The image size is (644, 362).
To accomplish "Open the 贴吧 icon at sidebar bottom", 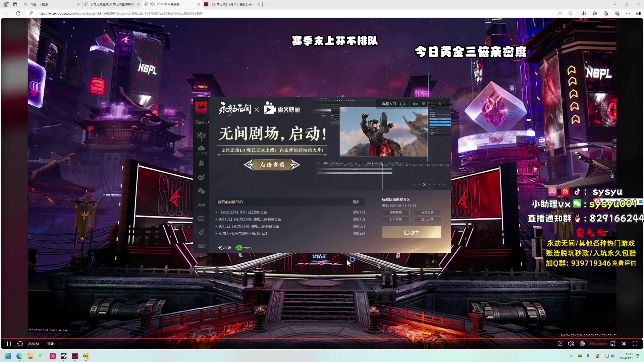I will click(201, 246).
